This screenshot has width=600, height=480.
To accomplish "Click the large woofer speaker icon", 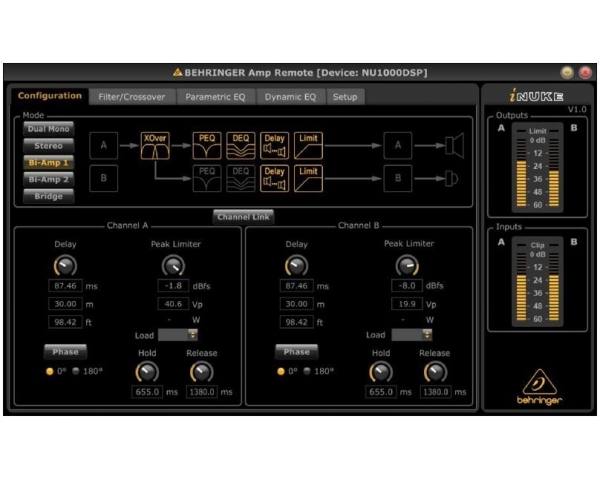I will [x=455, y=146].
